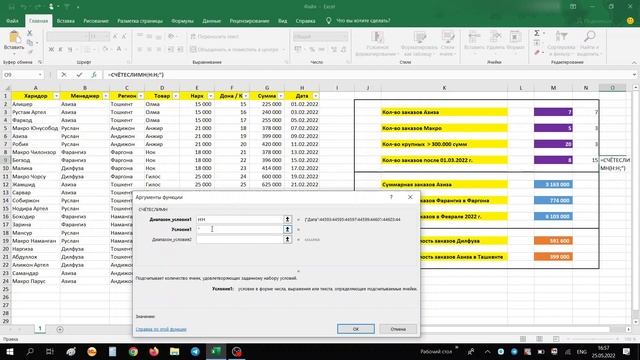Open Telegram from the taskbar
The width and height of the screenshot is (640, 360).
(x=195, y=351)
